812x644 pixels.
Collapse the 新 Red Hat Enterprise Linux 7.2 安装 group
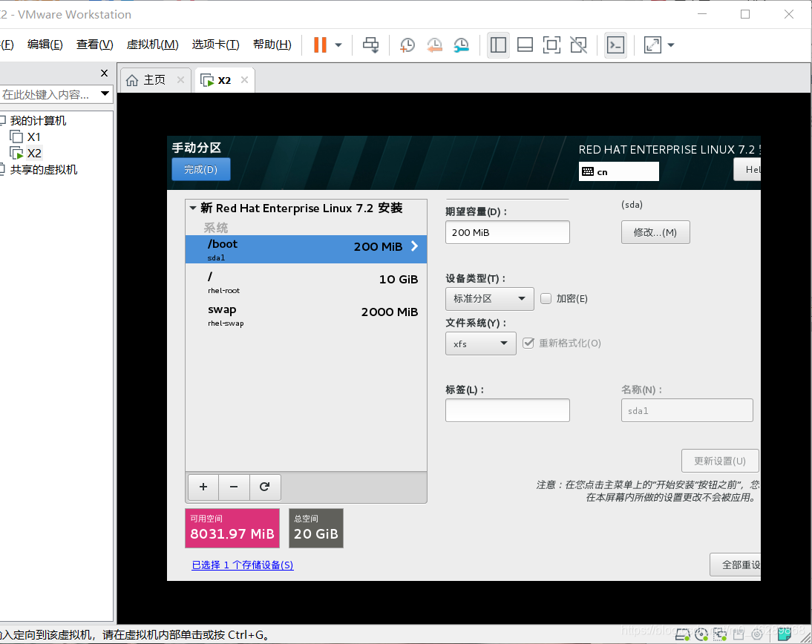point(193,208)
